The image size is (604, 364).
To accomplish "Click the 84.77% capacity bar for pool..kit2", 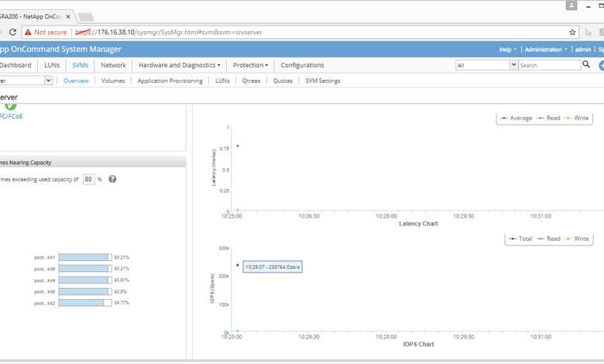I will [x=85, y=303].
